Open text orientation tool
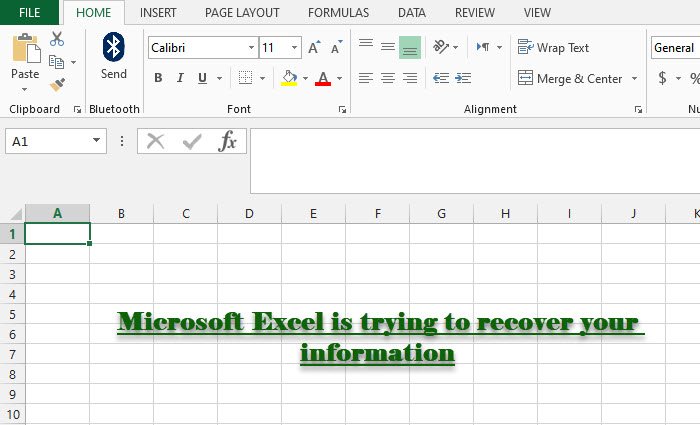This screenshot has height=425, width=700. 441,46
